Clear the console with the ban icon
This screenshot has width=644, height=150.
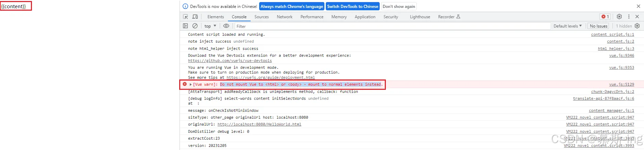195,26
